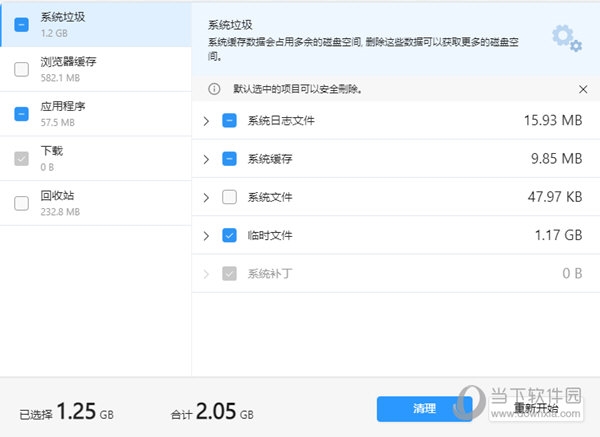Uncheck the 临时文件 checkbox
The height and width of the screenshot is (437, 600).
click(x=229, y=236)
